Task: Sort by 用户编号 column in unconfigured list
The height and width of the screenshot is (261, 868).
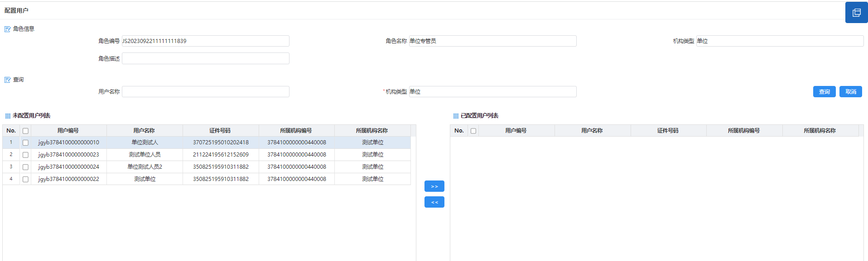Action: coord(68,131)
